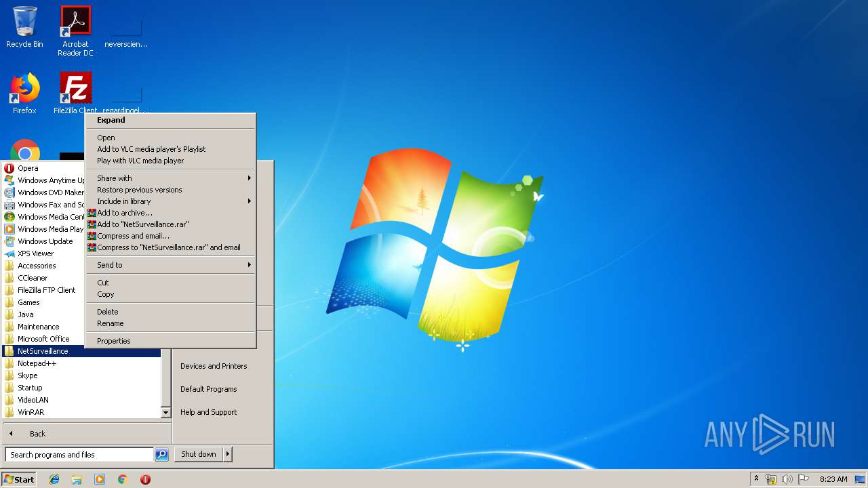This screenshot has height=488, width=868.
Task: Select Add to "NetSurveillance.rar"
Action: pyautogui.click(x=170, y=224)
